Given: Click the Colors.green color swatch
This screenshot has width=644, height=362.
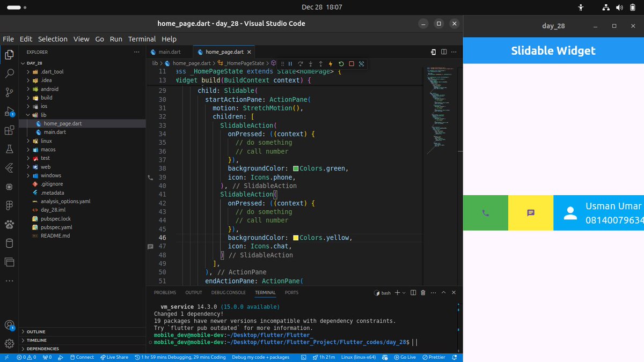Looking at the screenshot, I should pyautogui.click(x=296, y=168).
